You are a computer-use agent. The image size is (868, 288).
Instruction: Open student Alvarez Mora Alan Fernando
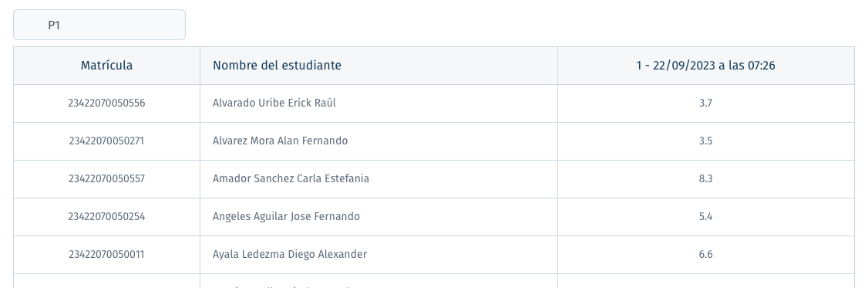click(280, 141)
